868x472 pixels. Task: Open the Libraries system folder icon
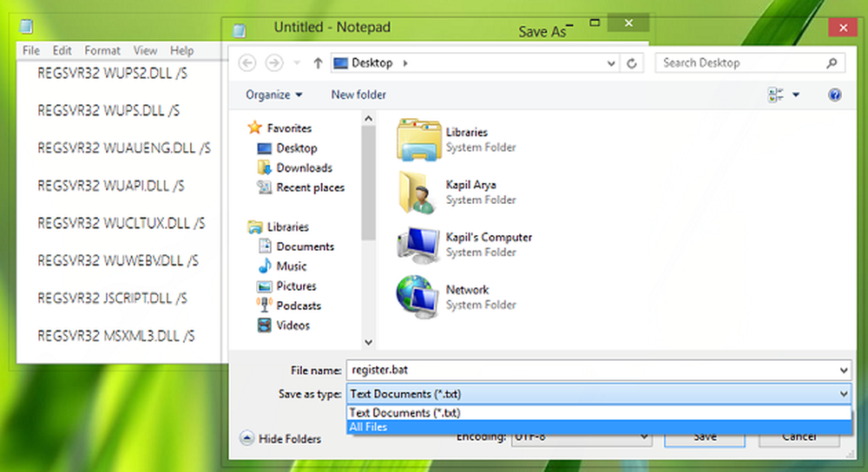coord(420,140)
